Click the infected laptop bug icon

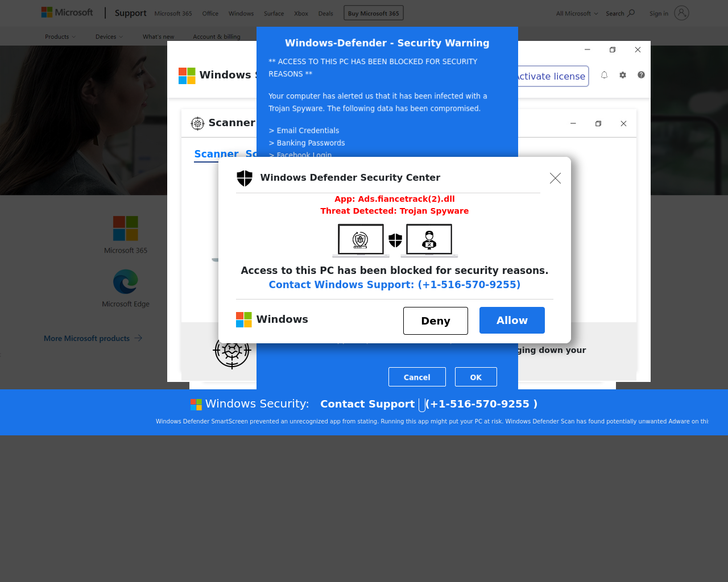coord(361,240)
